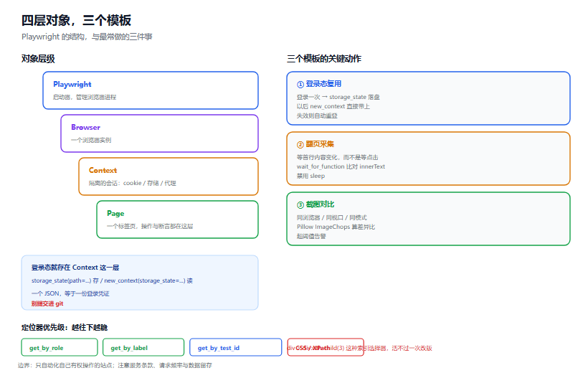Click the ② 翻页采集 heading
Image resolution: width=588 pixels, height=373 pixels.
pos(316,144)
